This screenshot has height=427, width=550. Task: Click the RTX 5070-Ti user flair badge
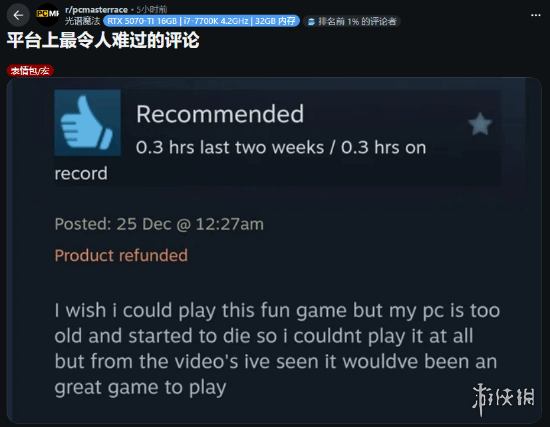click(x=201, y=21)
